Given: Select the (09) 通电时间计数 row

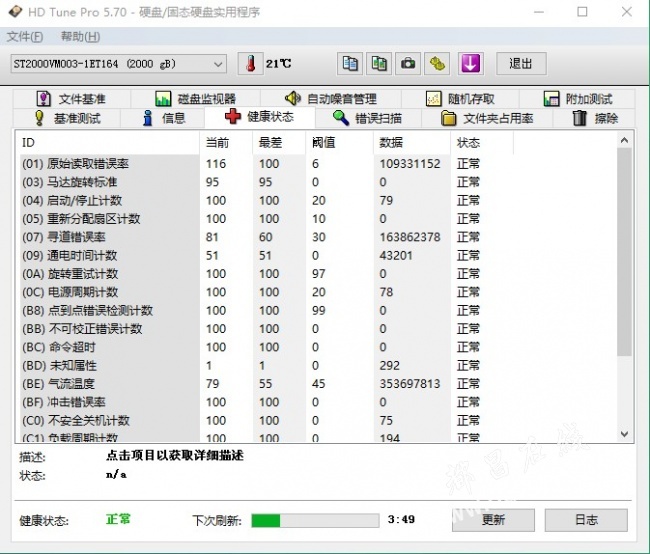Looking at the screenshot, I should pos(265,255).
